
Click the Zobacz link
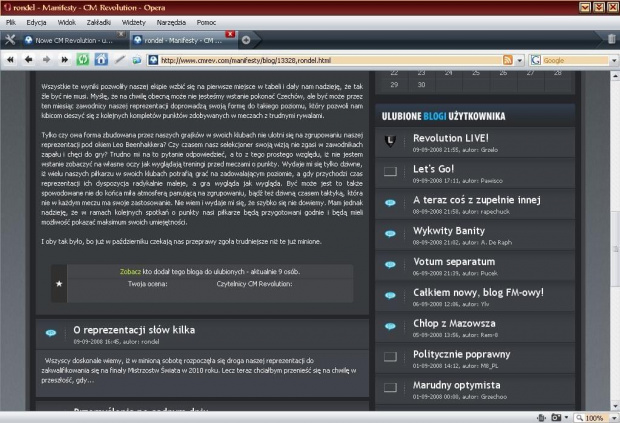point(130,272)
